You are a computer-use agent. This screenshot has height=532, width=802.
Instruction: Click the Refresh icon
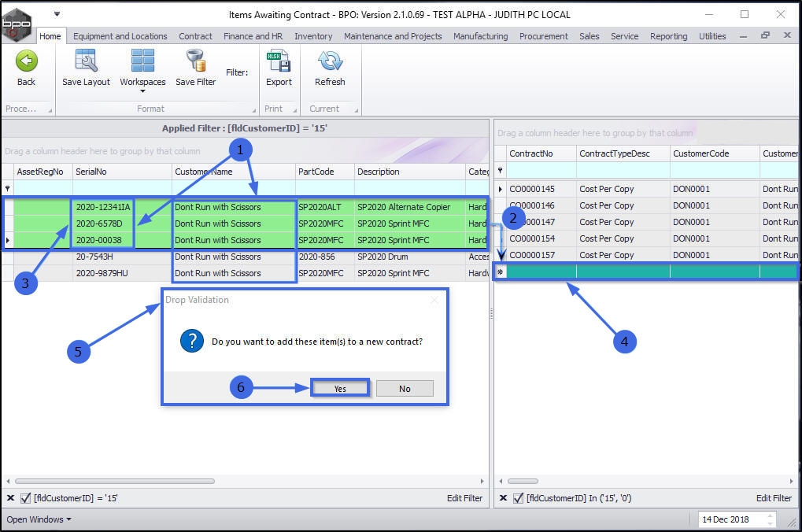(330, 61)
